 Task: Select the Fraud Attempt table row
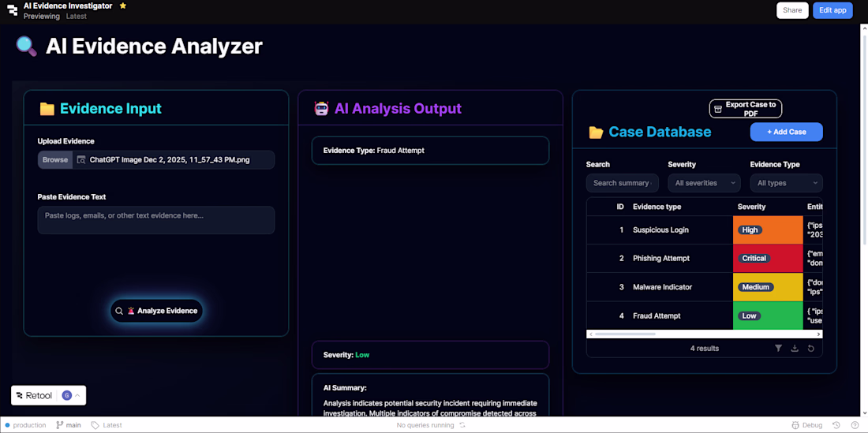pyautogui.click(x=704, y=315)
